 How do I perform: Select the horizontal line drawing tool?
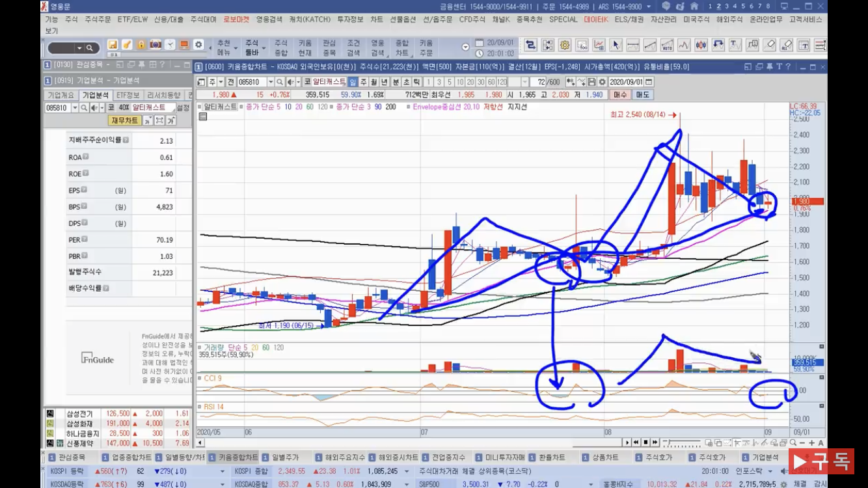[632, 45]
